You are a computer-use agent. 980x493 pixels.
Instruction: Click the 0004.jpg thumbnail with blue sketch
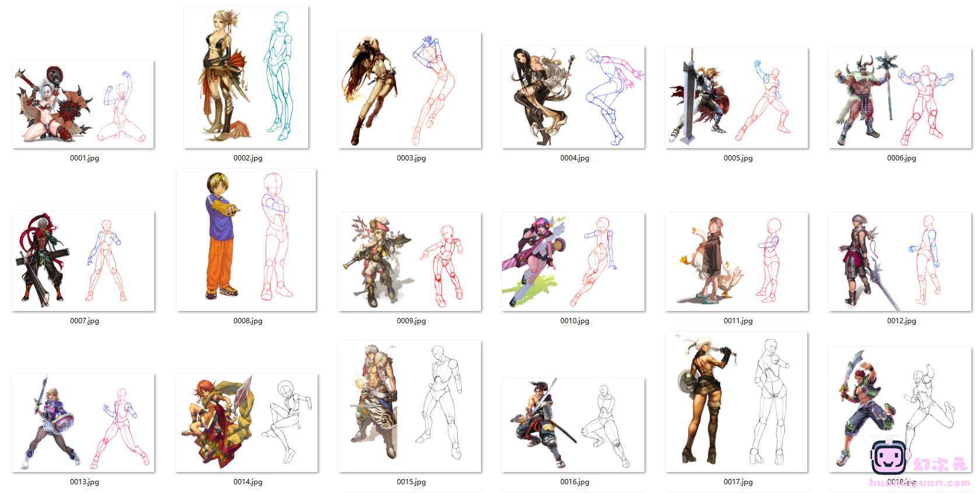point(573,97)
